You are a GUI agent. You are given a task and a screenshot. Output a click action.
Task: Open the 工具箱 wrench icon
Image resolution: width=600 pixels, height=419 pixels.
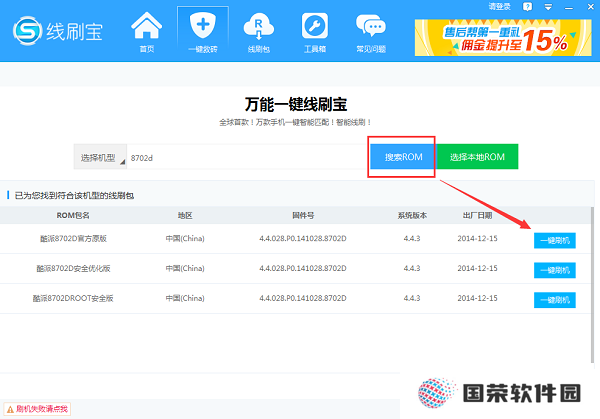[315, 32]
